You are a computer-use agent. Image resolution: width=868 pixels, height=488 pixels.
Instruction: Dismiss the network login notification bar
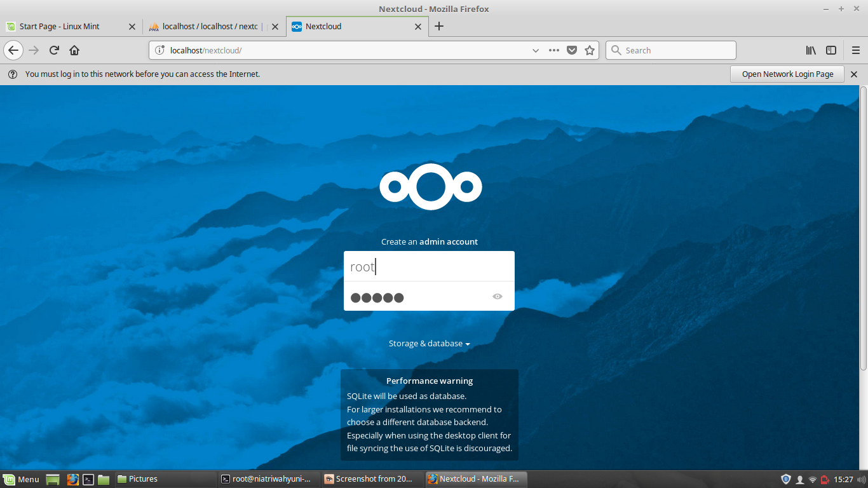point(853,74)
